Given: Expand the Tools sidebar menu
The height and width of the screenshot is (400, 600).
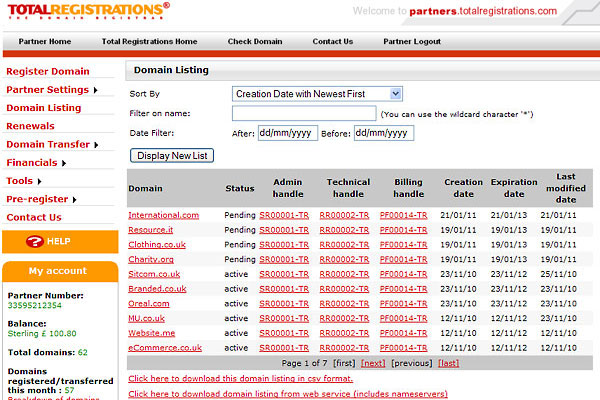Looking at the screenshot, I should 24,181.
